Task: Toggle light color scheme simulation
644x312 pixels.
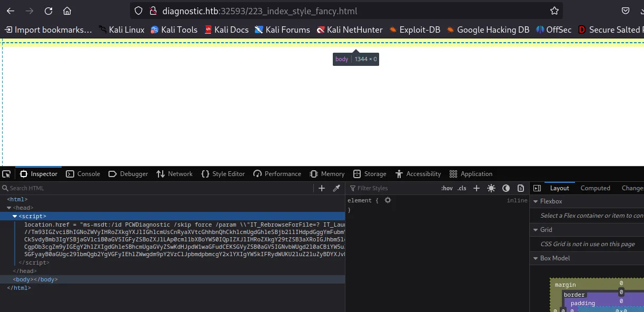Action: click(x=491, y=188)
